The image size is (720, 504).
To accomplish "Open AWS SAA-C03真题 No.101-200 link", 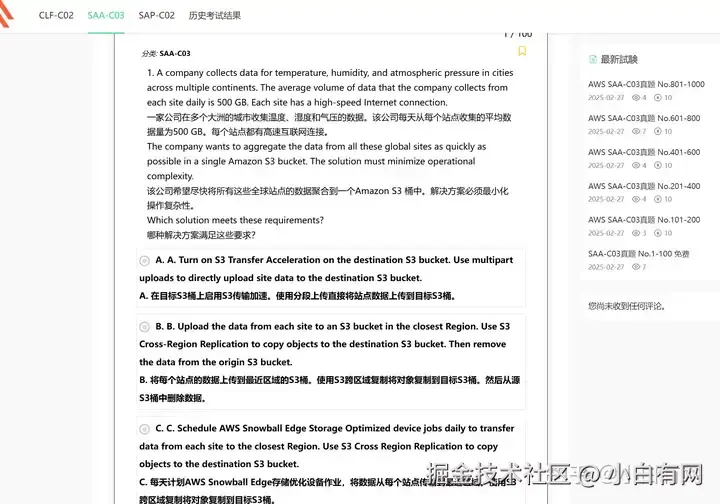I will tap(644, 220).
